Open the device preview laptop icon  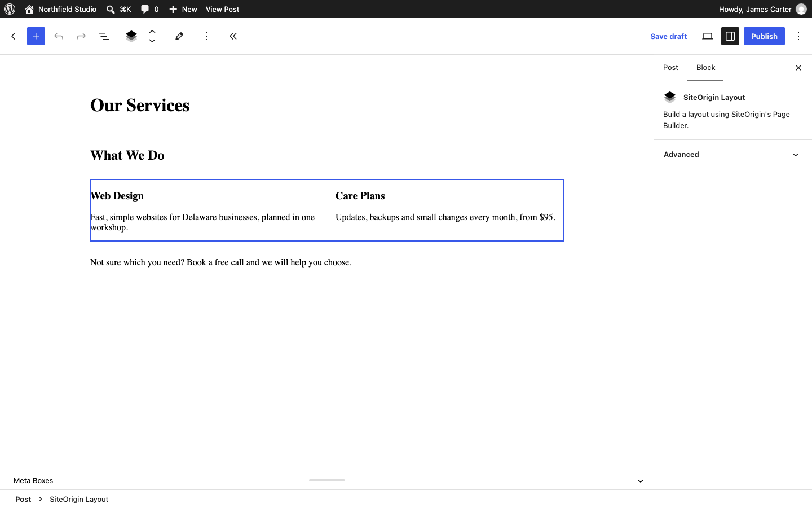click(708, 36)
